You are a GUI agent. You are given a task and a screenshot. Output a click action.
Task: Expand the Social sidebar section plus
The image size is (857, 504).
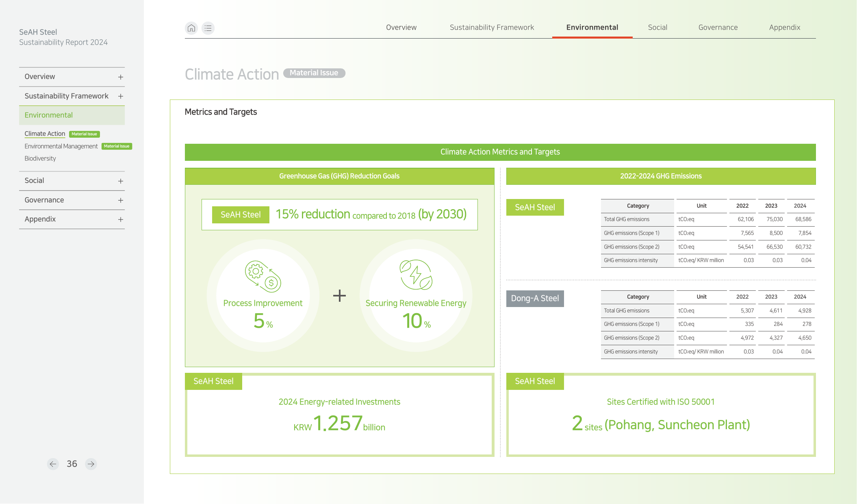point(121,181)
